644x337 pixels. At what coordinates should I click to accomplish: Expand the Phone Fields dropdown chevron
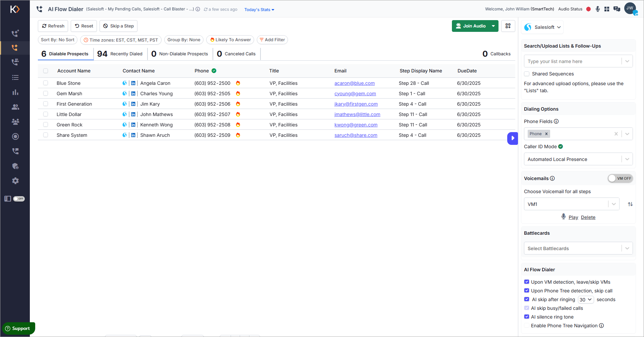coord(627,134)
